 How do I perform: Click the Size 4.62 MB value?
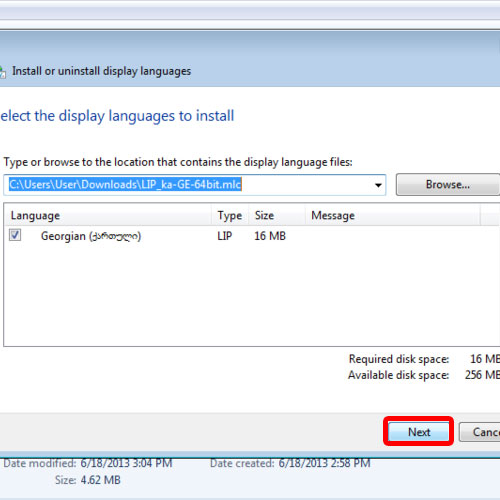pos(100,480)
